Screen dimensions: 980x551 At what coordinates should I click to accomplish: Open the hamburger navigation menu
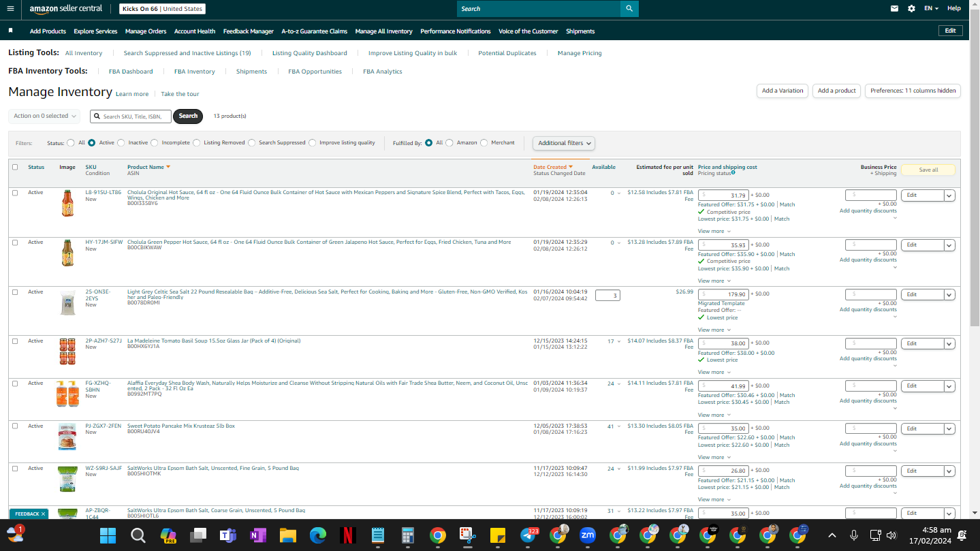click(10, 8)
